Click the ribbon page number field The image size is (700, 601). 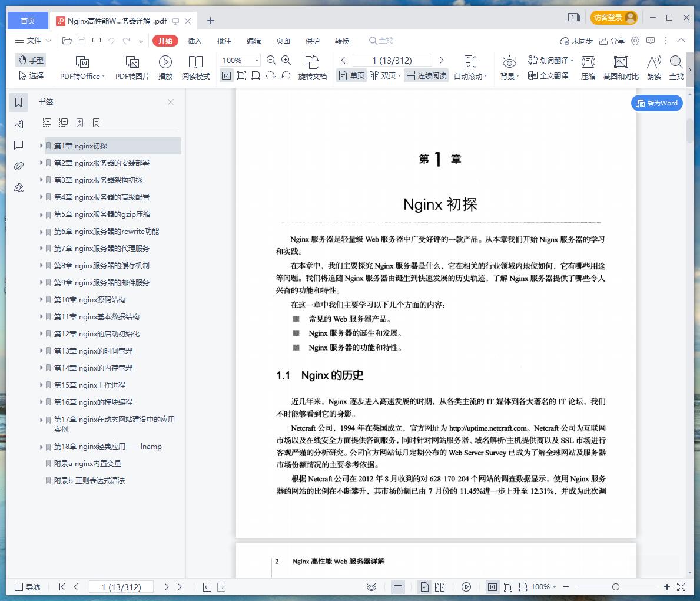(393, 60)
